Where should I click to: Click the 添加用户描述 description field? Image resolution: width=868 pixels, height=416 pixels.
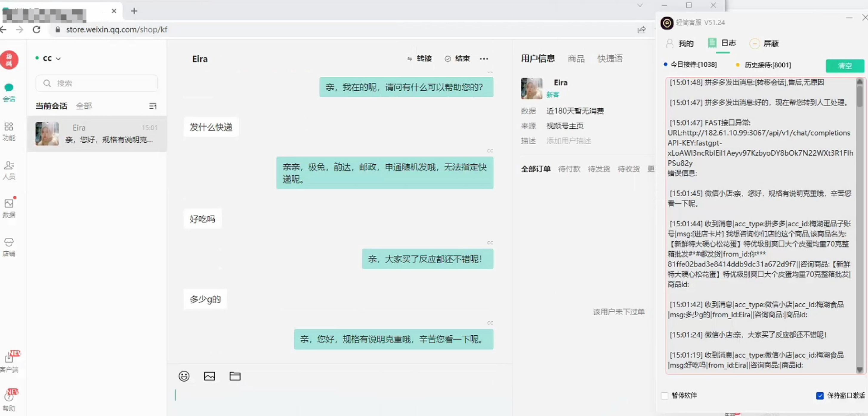pos(569,141)
